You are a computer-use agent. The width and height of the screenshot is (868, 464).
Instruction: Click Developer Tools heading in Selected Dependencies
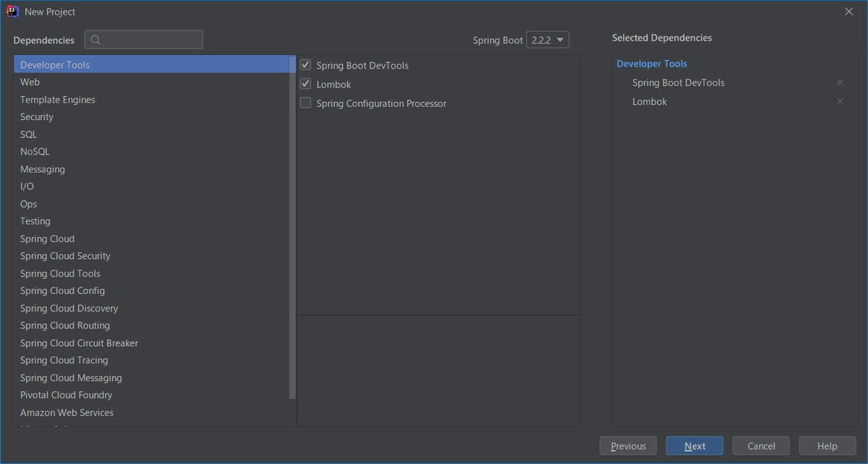point(652,64)
